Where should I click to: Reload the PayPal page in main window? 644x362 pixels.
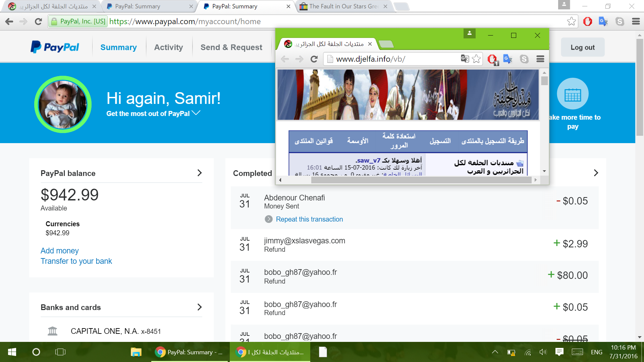38,21
